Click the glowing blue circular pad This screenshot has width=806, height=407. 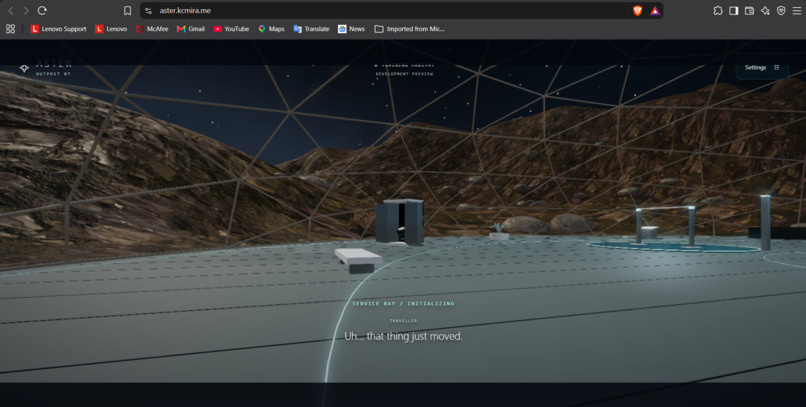(x=674, y=246)
